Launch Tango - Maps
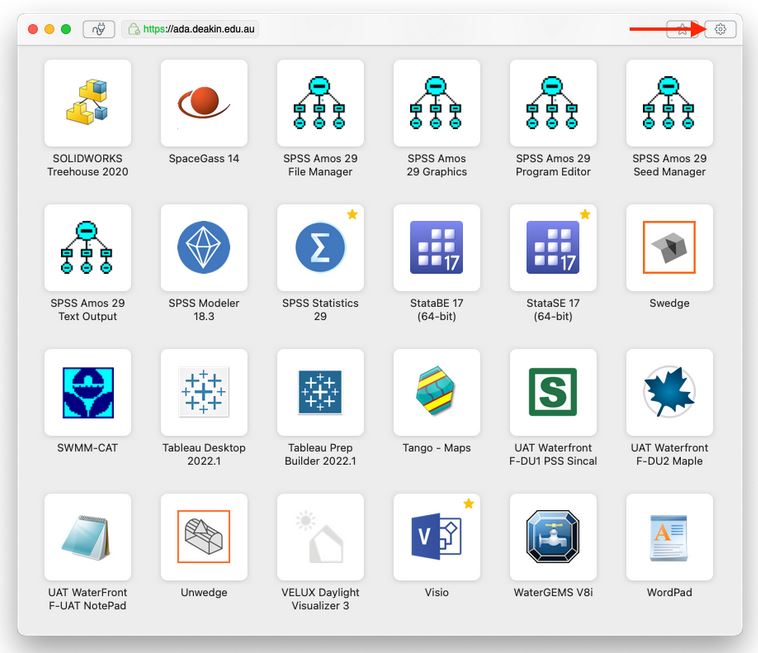This screenshot has width=758, height=653. tap(437, 392)
